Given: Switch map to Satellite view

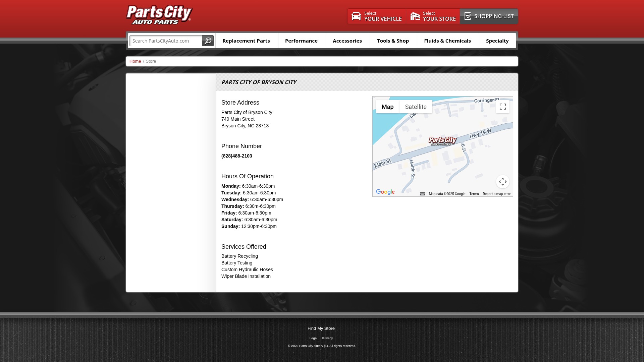Looking at the screenshot, I should point(416,107).
